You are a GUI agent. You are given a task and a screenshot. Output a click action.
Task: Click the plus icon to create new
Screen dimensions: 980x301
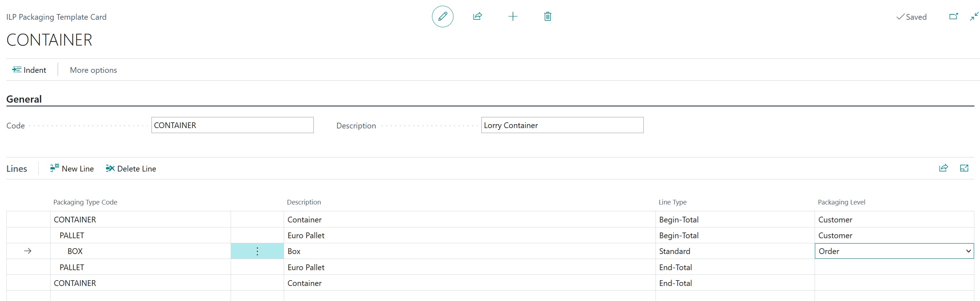coord(513,17)
